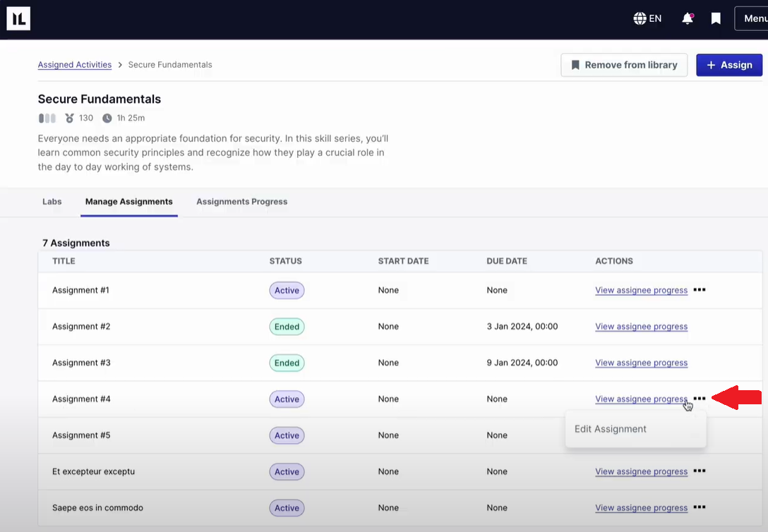This screenshot has height=532, width=768.
Task: Open the notifications bell
Action: point(687,18)
